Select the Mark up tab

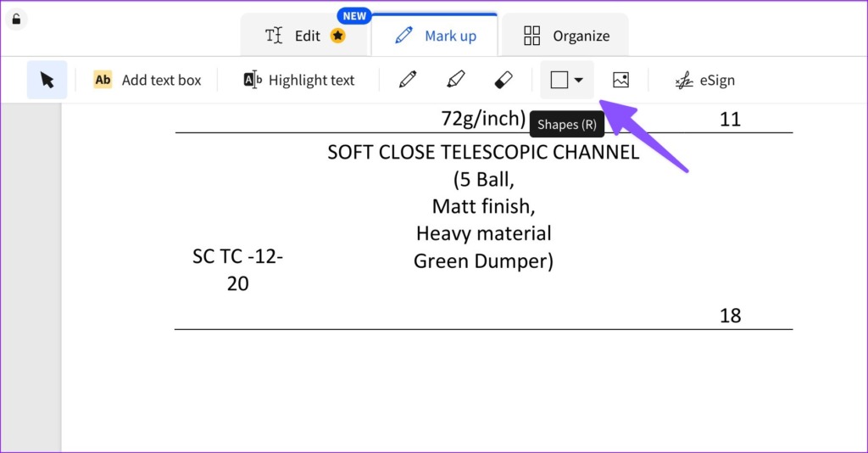[436, 36]
